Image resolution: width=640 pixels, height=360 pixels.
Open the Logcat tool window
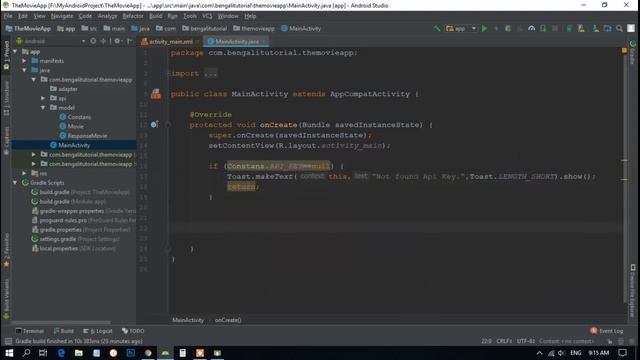point(98,331)
